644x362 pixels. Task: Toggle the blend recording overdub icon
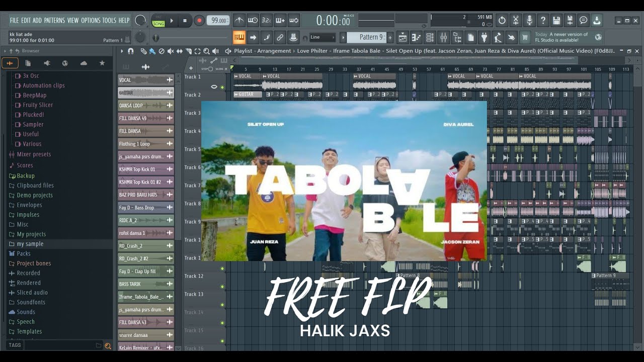click(280, 21)
